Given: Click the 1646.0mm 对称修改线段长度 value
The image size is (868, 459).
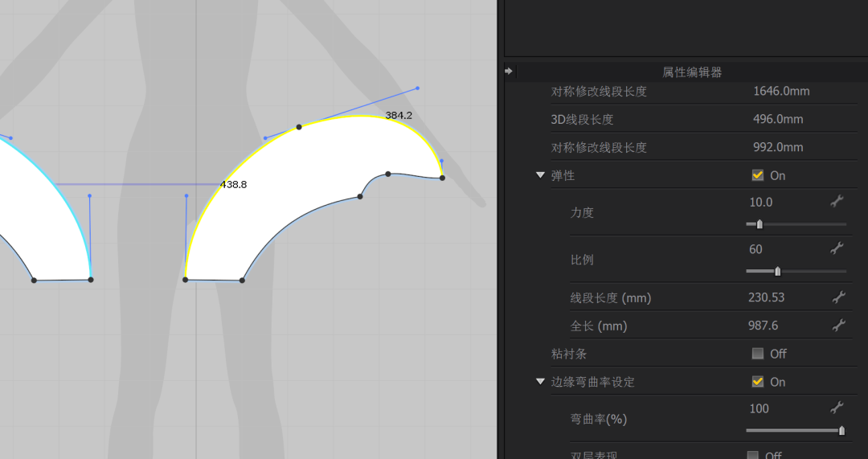Looking at the screenshot, I should coord(781,91).
